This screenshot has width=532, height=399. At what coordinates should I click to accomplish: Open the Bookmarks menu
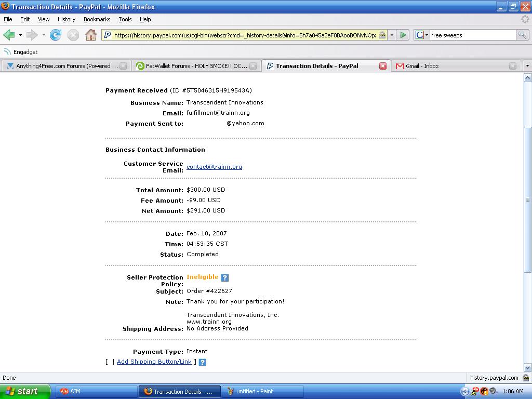coord(97,19)
